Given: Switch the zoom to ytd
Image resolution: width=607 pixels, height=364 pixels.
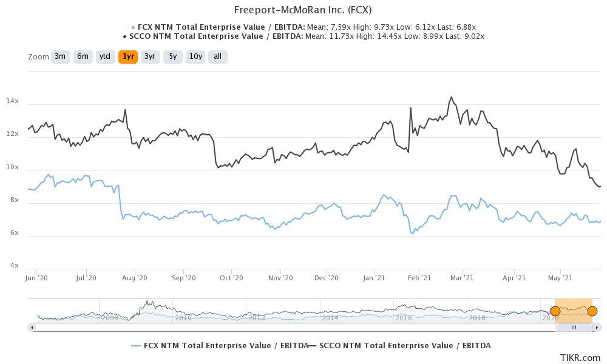Looking at the screenshot, I should point(105,56).
